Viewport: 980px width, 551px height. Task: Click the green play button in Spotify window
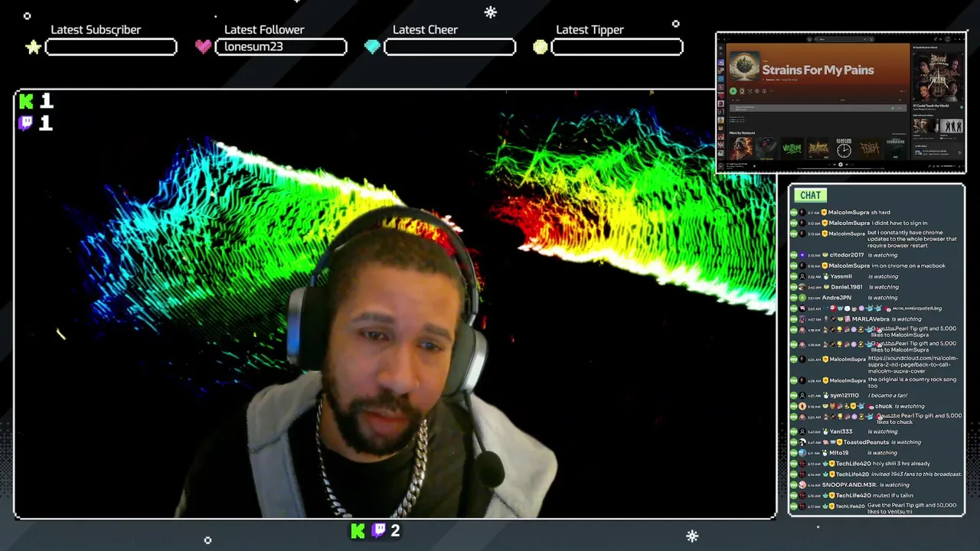click(733, 91)
